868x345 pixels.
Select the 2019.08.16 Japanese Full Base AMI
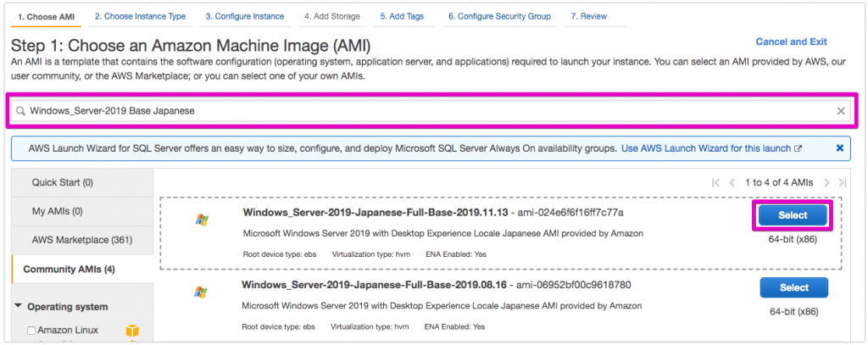793,287
